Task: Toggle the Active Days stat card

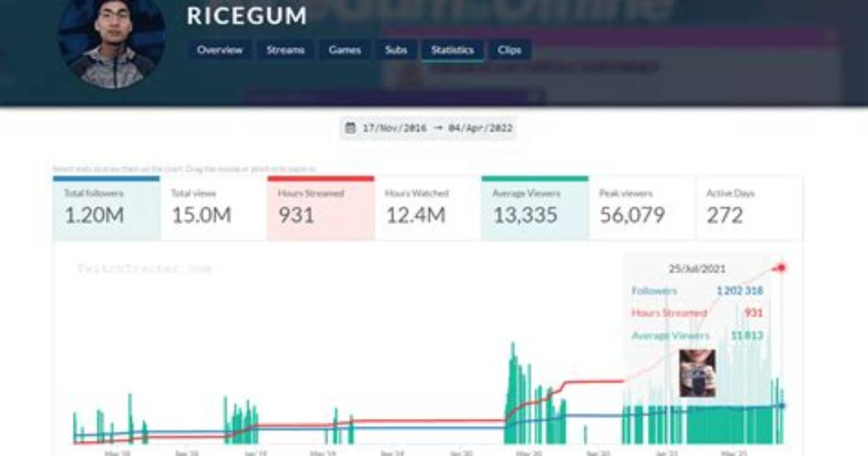Action: (x=749, y=208)
